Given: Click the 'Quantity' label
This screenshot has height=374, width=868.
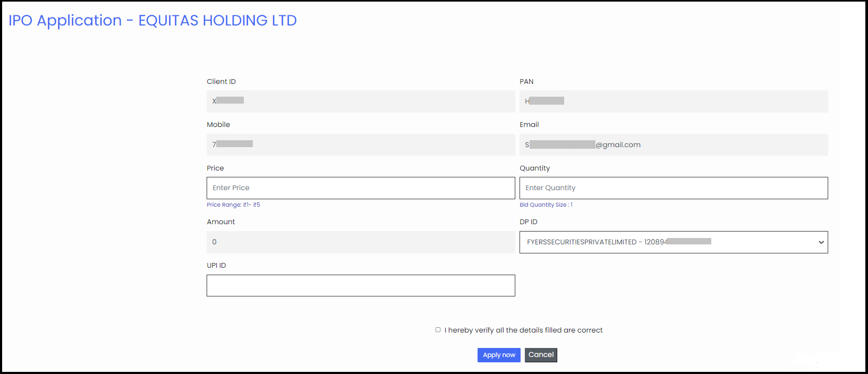Looking at the screenshot, I should 534,168.
